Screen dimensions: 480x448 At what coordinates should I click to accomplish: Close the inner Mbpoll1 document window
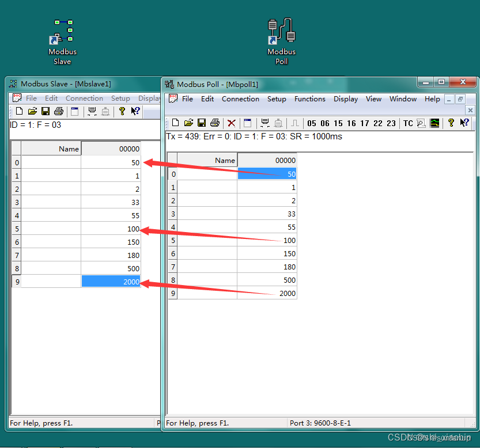pos(470,110)
